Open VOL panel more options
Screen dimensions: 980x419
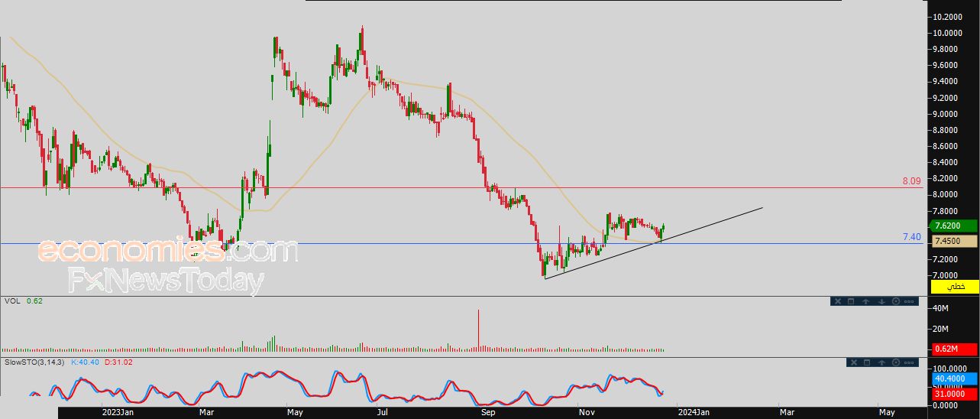(909, 301)
